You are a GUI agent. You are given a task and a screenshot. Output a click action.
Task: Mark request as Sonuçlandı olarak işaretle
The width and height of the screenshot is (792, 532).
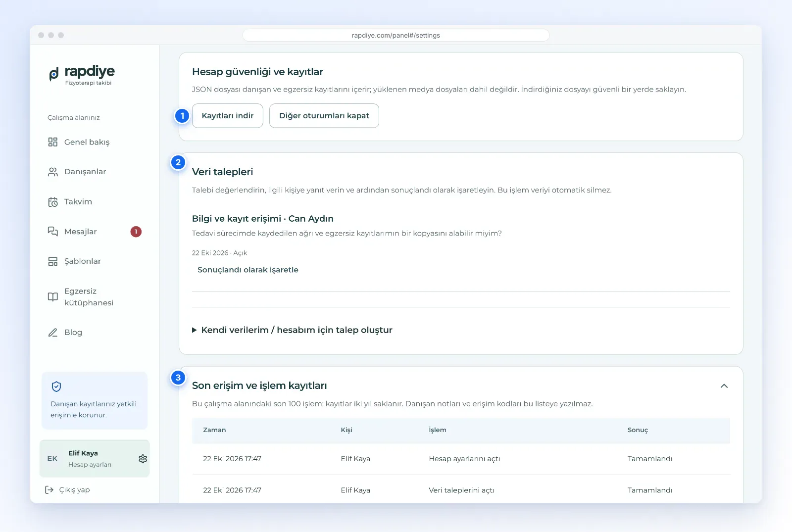248,270
